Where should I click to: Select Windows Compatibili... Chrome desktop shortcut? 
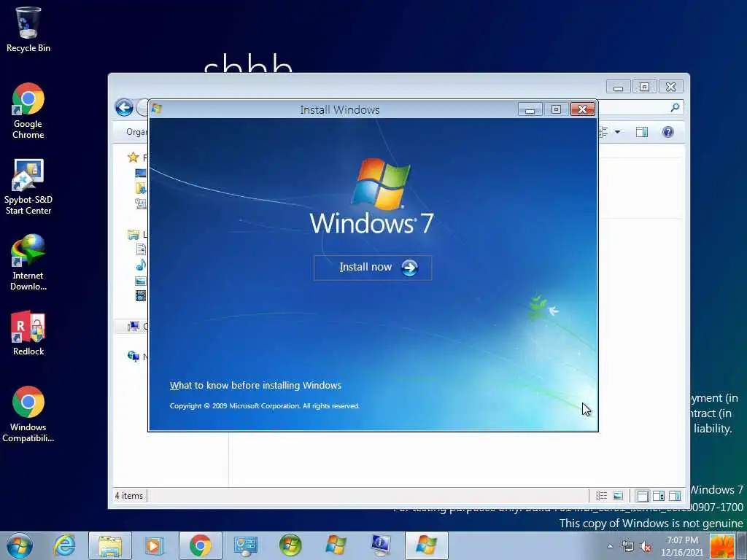[x=28, y=414]
